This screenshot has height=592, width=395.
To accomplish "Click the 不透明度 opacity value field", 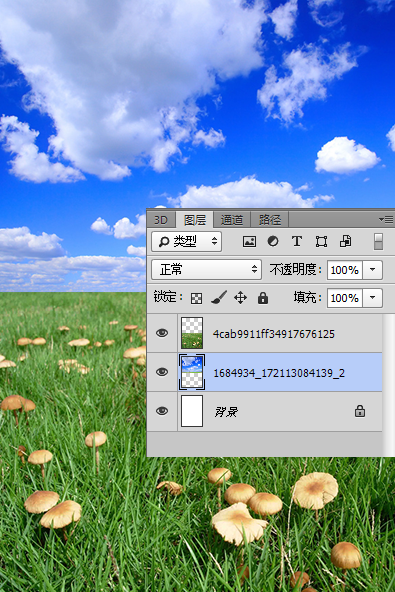I will tap(345, 270).
